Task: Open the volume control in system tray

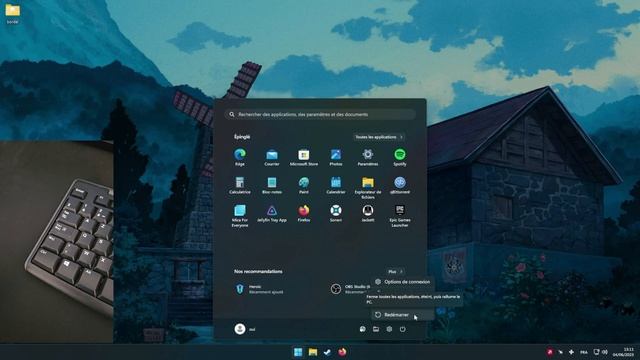Action: [x=604, y=352]
